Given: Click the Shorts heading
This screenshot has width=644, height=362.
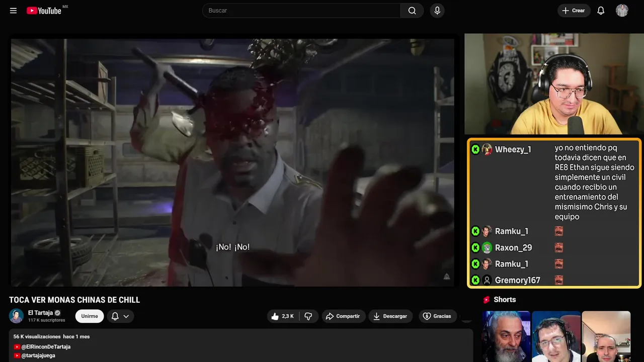Looking at the screenshot, I should [x=505, y=300].
